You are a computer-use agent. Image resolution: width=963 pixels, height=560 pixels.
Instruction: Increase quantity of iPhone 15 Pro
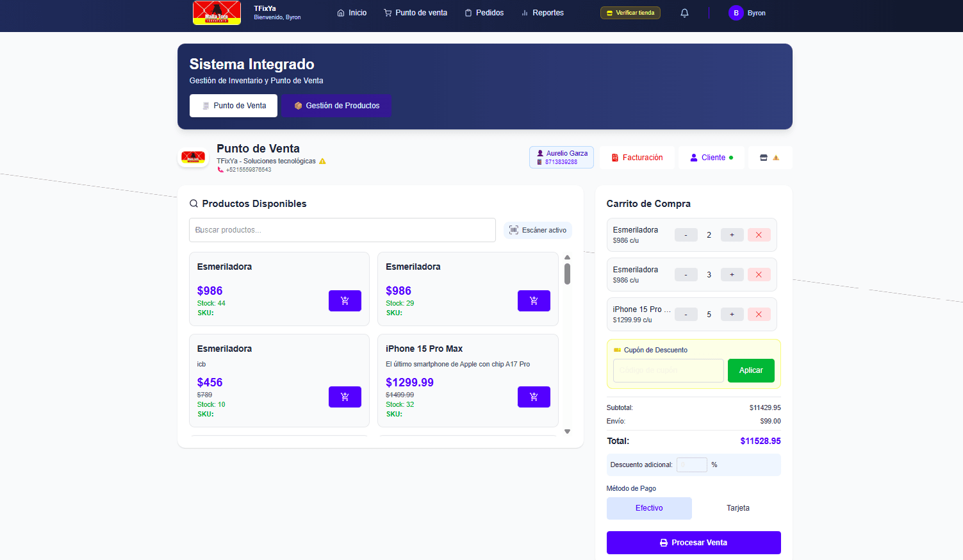click(x=732, y=315)
